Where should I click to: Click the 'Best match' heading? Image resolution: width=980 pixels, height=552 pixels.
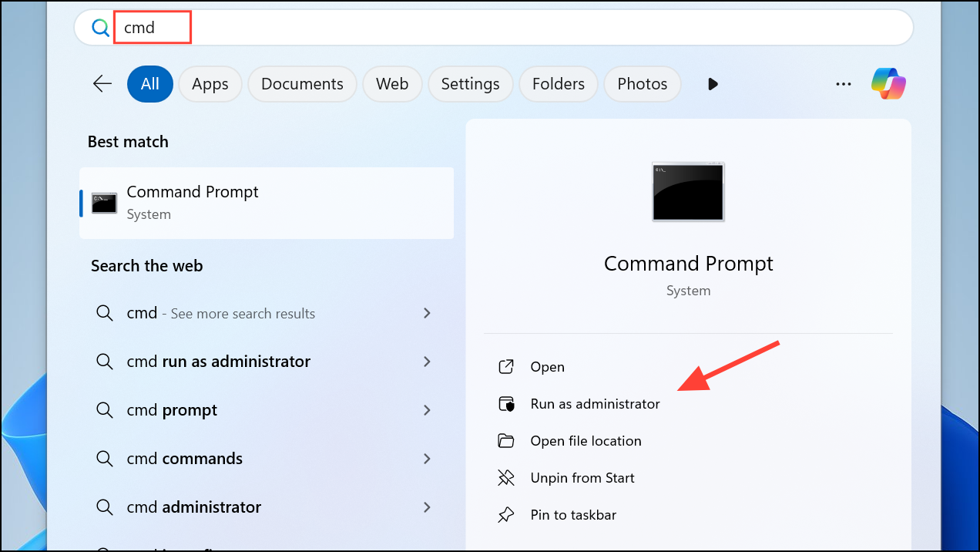[128, 142]
